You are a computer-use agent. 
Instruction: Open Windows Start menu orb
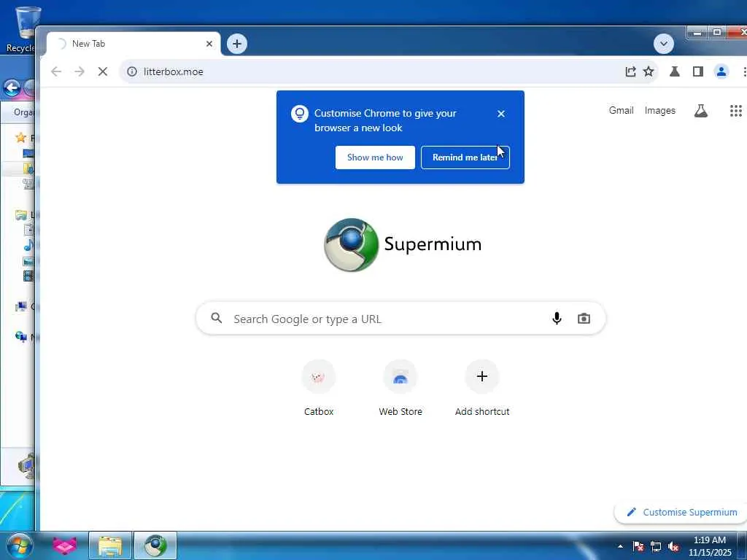click(x=19, y=545)
